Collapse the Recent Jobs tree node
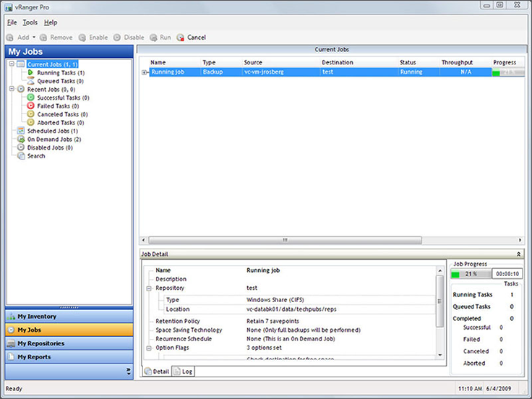The height and width of the screenshot is (399, 532). (x=12, y=89)
